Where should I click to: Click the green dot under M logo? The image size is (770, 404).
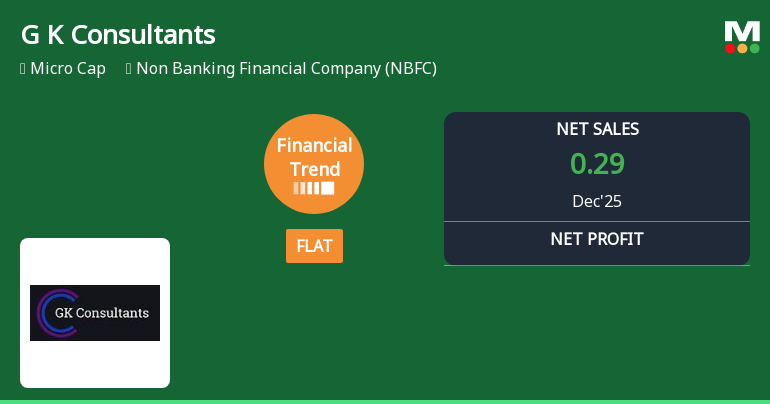coord(754,48)
